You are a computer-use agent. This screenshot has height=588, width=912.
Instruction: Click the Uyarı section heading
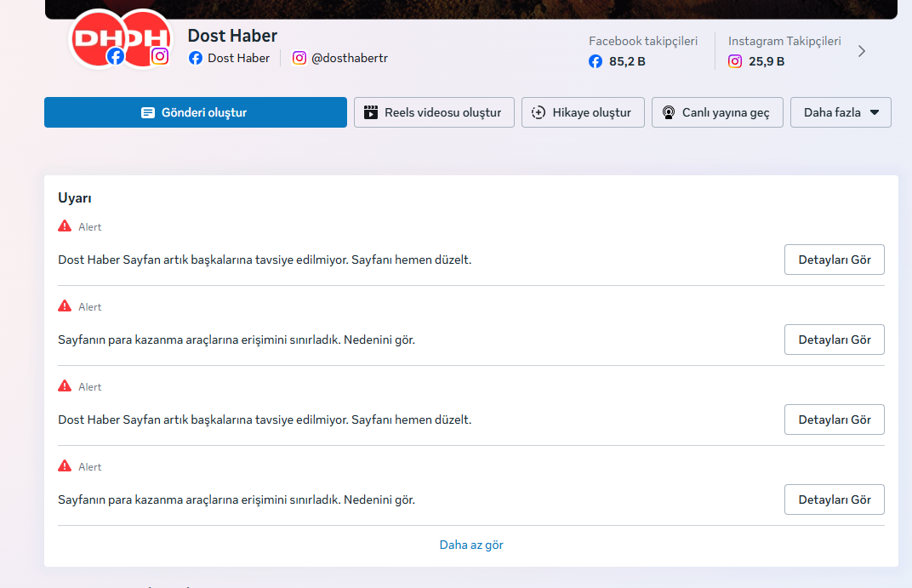coord(75,198)
